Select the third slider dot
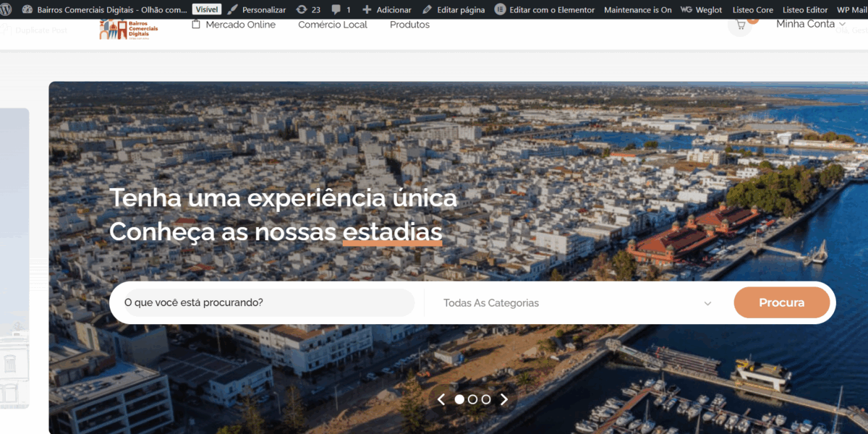Image resolution: width=868 pixels, height=434 pixels. [486, 399]
